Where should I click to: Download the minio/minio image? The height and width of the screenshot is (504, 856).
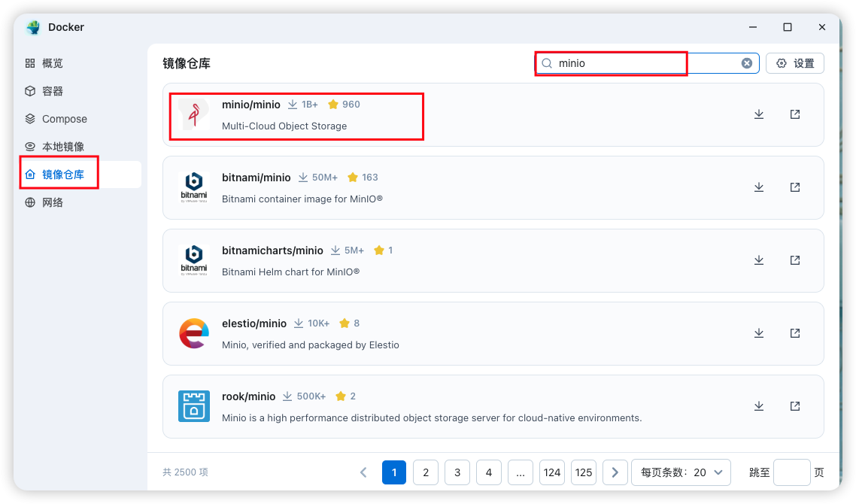pos(759,114)
